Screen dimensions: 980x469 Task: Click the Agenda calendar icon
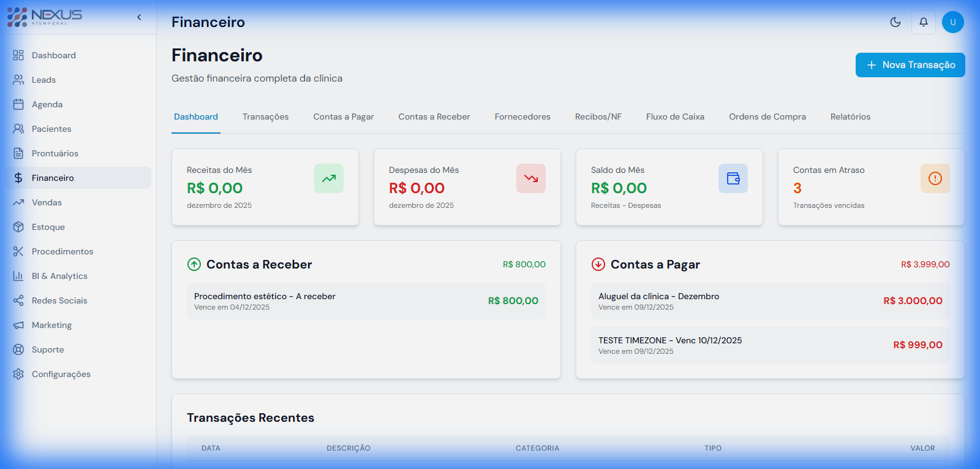(x=18, y=104)
